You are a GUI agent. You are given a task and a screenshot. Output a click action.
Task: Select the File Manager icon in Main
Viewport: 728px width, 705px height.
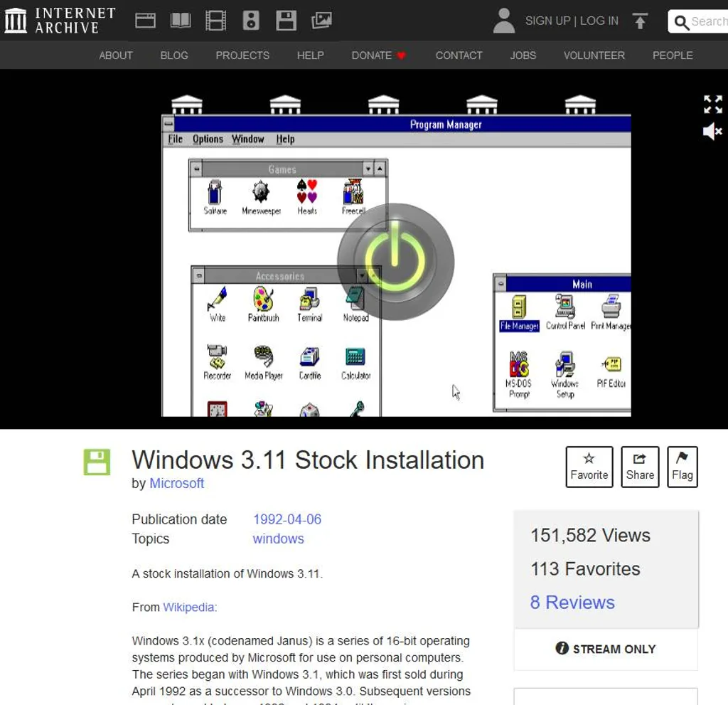(x=519, y=313)
